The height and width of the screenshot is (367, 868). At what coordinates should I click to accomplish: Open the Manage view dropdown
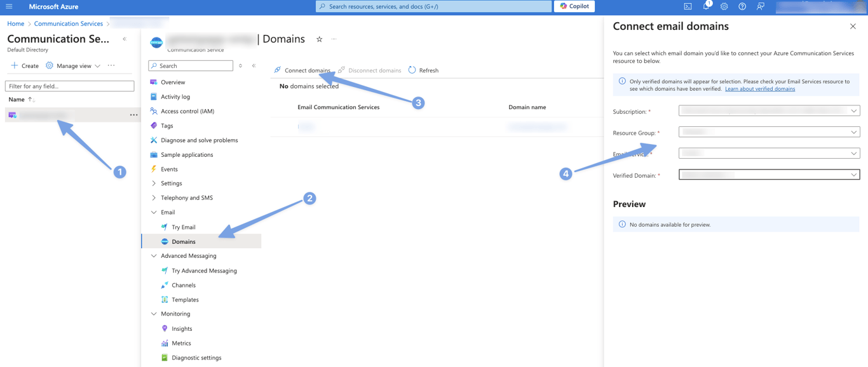tap(73, 65)
